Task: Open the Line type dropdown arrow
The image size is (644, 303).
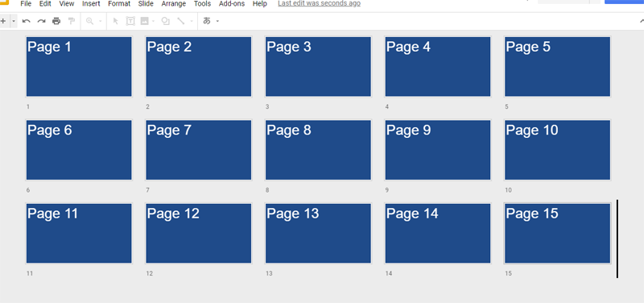Action: pyautogui.click(x=192, y=21)
